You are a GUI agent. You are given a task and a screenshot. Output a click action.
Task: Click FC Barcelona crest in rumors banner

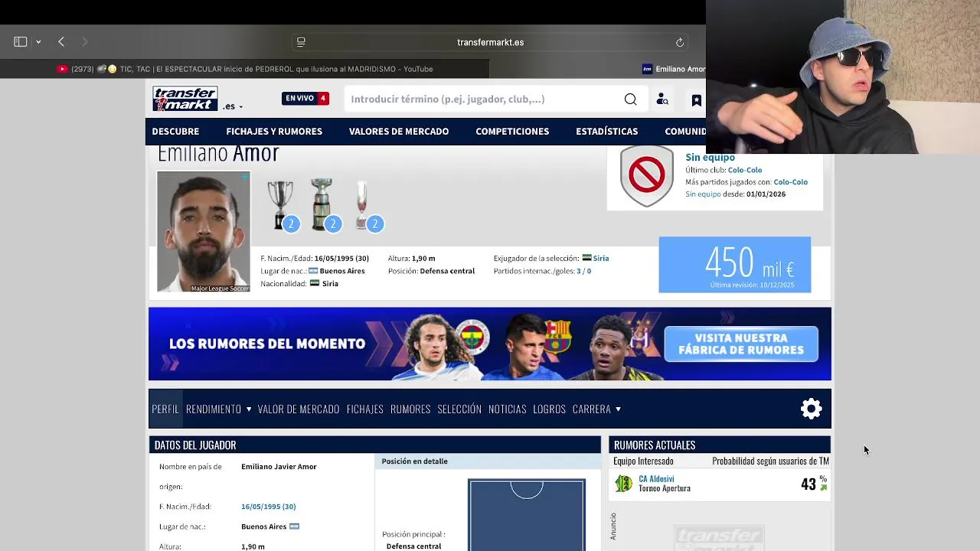click(557, 336)
